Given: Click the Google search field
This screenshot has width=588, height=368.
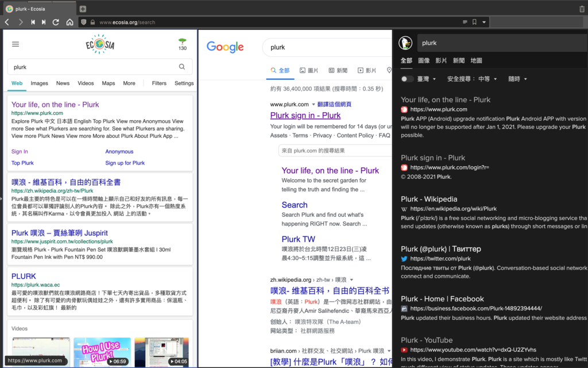Looking at the screenshot, I should [x=327, y=47].
